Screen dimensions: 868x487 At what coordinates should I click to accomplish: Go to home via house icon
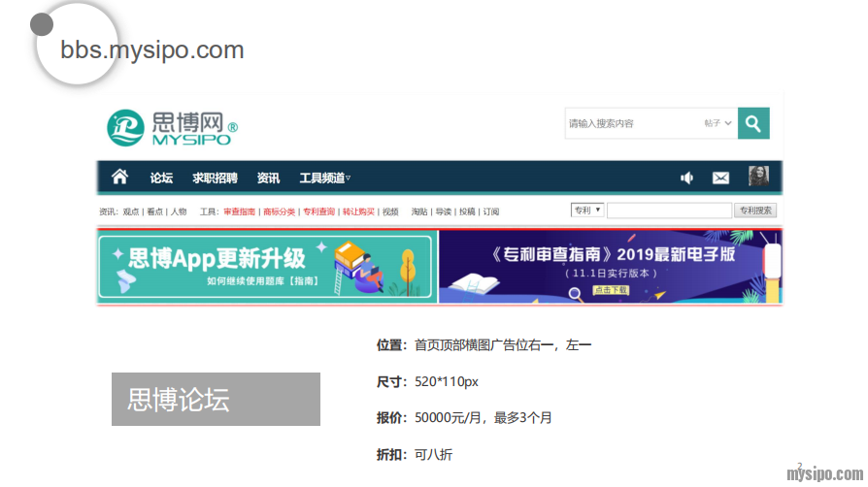tap(119, 178)
